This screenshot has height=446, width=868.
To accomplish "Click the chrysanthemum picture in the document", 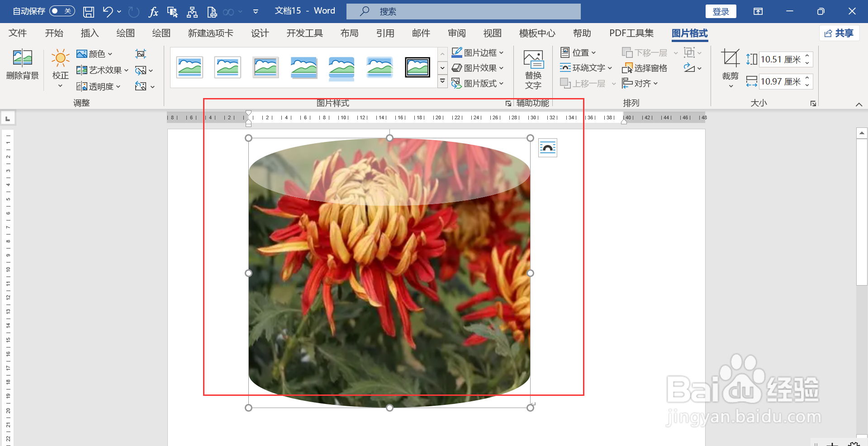I will pos(389,273).
